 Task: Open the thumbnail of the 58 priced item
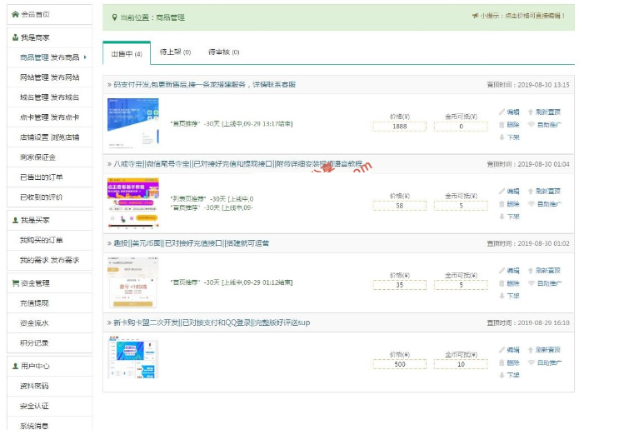pyautogui.click(x=133, y=201)
